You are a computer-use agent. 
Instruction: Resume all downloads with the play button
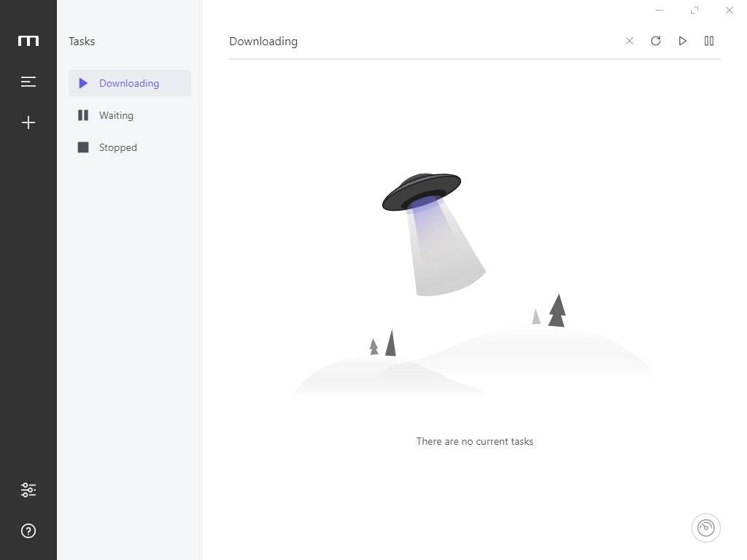click(682, 41)
